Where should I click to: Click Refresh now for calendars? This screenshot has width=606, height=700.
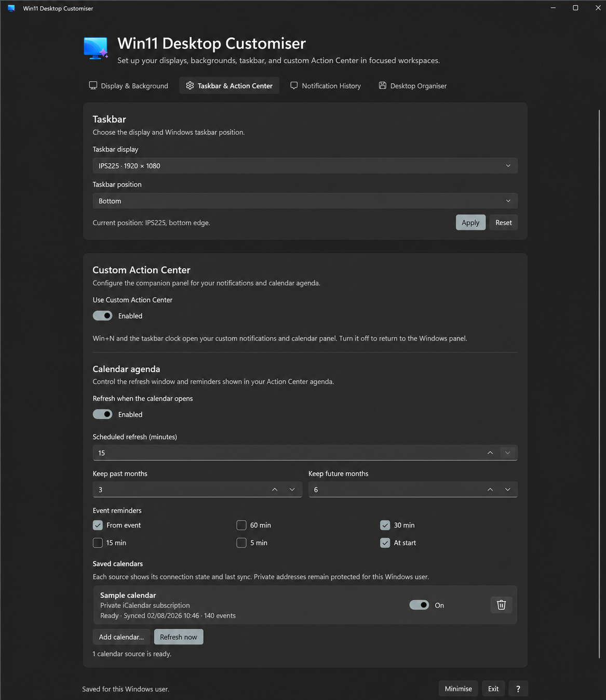[179, 637]
